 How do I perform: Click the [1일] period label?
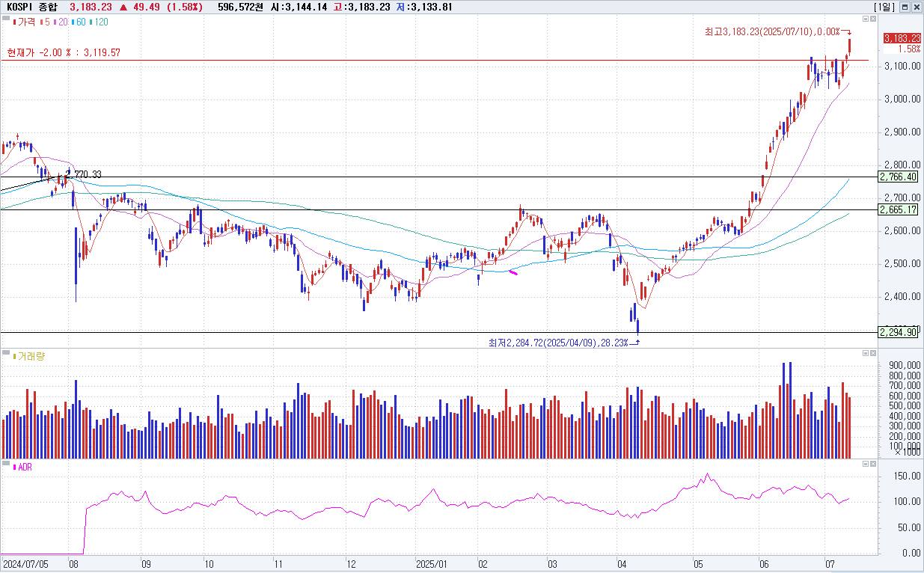coord(884,7)
